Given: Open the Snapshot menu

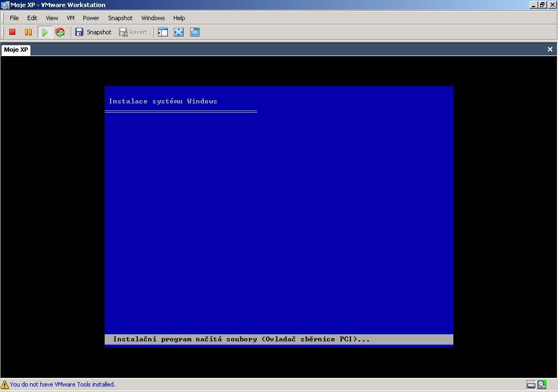Looking at the screenshot, I should tap(120, 18).
